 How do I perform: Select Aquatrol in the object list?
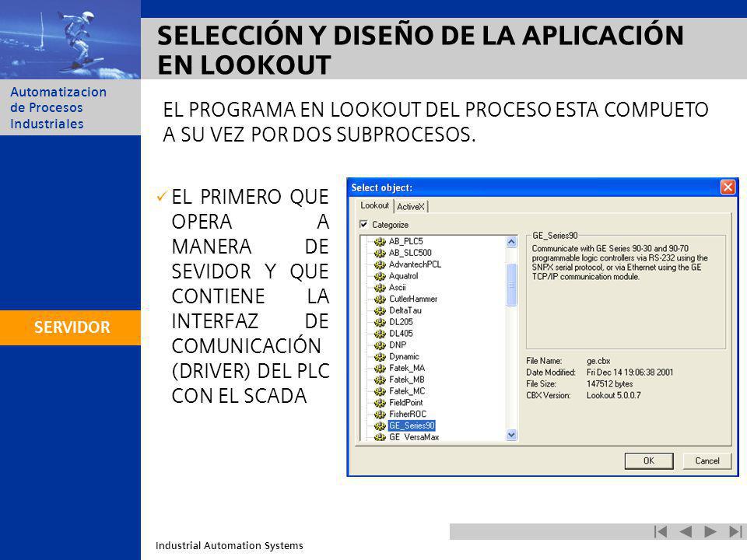(404, 276)
